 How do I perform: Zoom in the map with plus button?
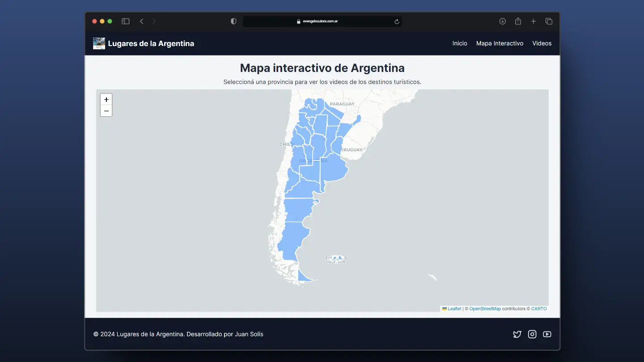(106, 100)
